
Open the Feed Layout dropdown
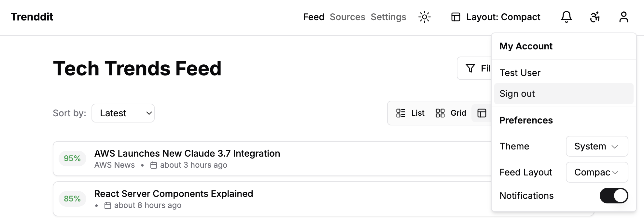597,172
